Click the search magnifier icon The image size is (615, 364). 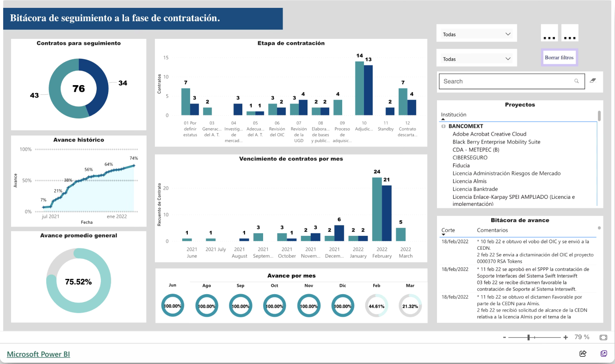577,81
